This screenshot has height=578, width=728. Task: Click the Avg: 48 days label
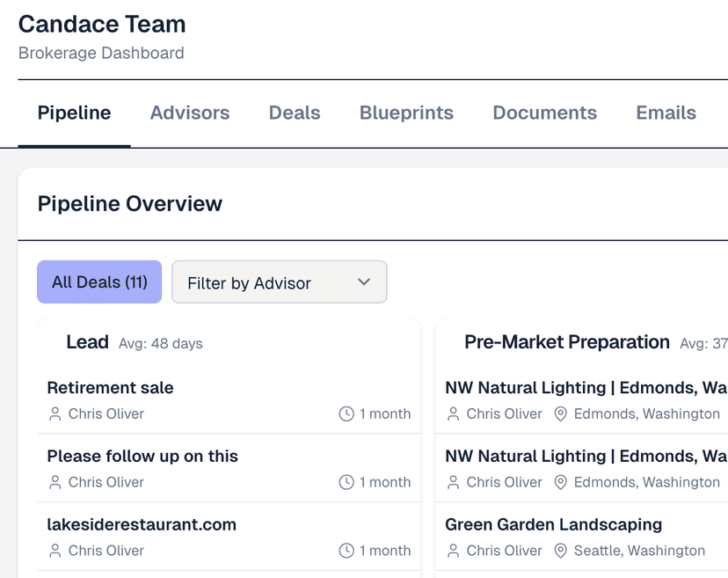[161, 344]
